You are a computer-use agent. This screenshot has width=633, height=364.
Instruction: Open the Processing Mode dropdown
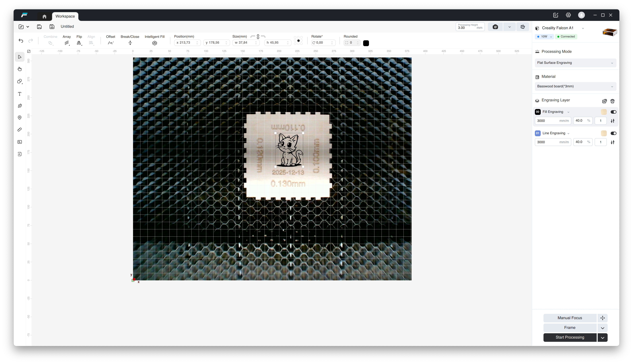[575, 63]
